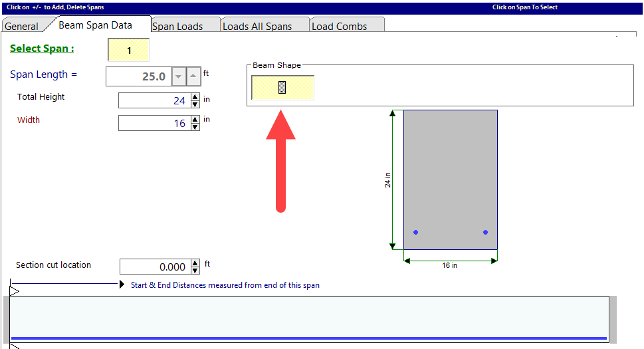Viewport: 644px width, 349px height.
Task: Increase the Width value with up arrow
Action: tap(195, 120)
